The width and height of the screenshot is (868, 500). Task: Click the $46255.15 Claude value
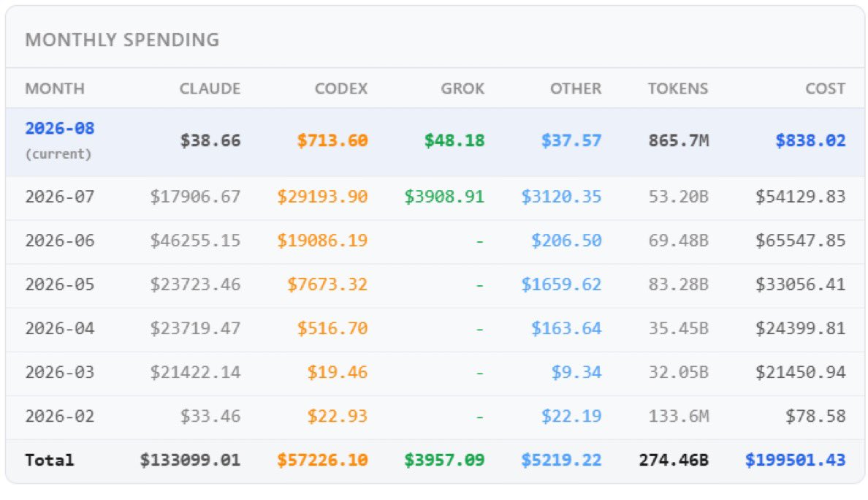(195, 240)
